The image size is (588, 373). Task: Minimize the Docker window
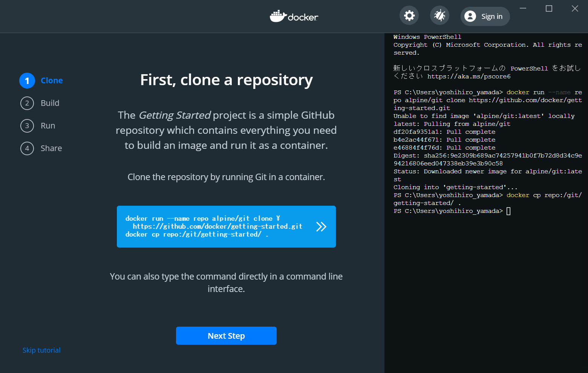523,8
